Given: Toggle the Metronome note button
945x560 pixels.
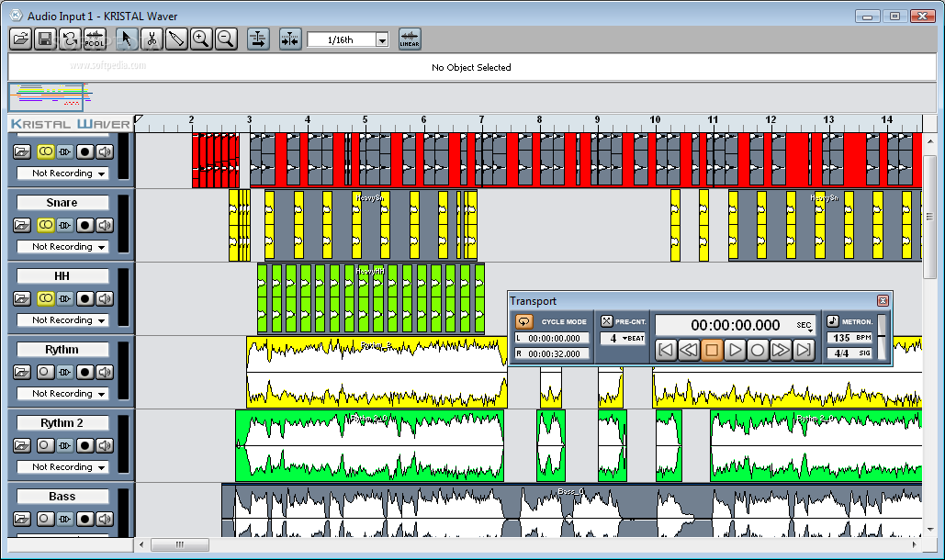Looking at the screenshot, I should [x=832, y=321].
